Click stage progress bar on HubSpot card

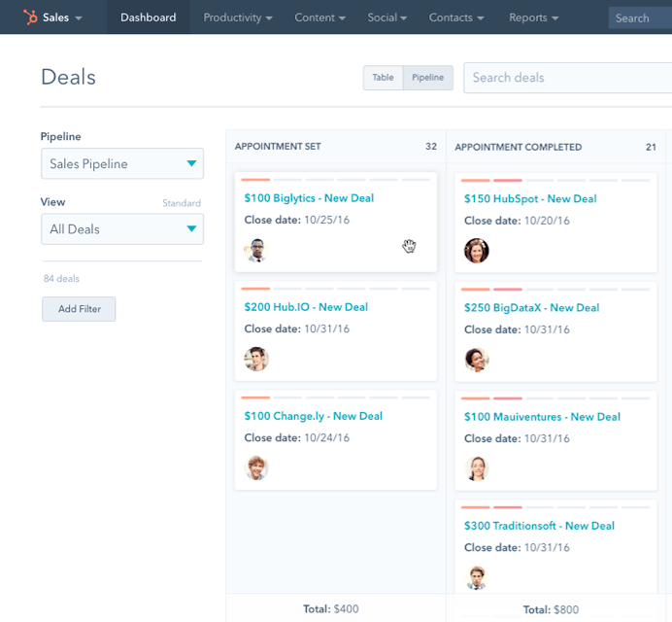(x=555, y=181)
